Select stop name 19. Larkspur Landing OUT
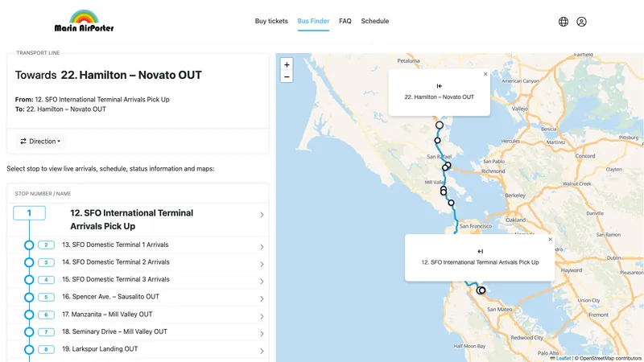 pos(100,349)
